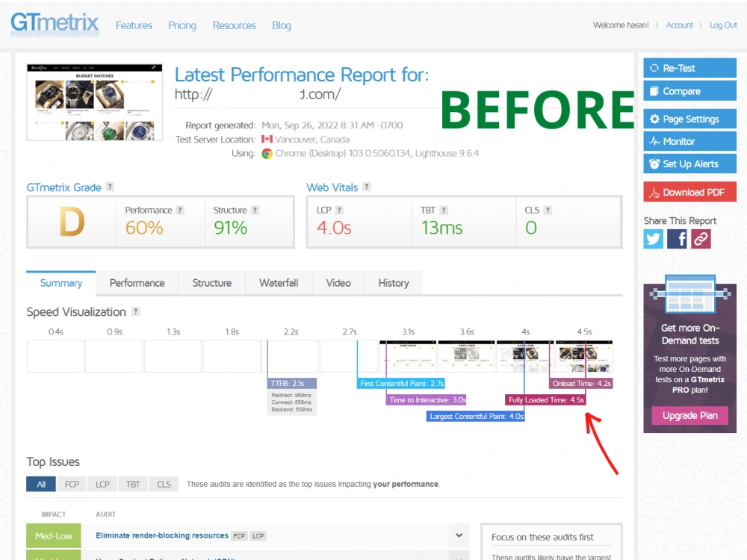
Task: Click the Chrome browser icon
Action: [x=267, y=153]
